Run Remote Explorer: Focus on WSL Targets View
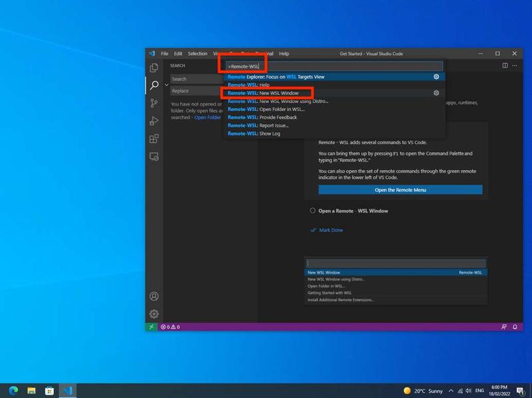 coord(334,77)
